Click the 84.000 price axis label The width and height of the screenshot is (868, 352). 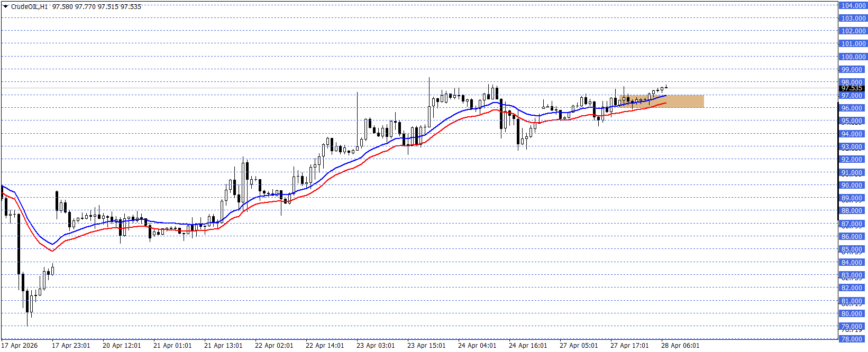point(852,263)
